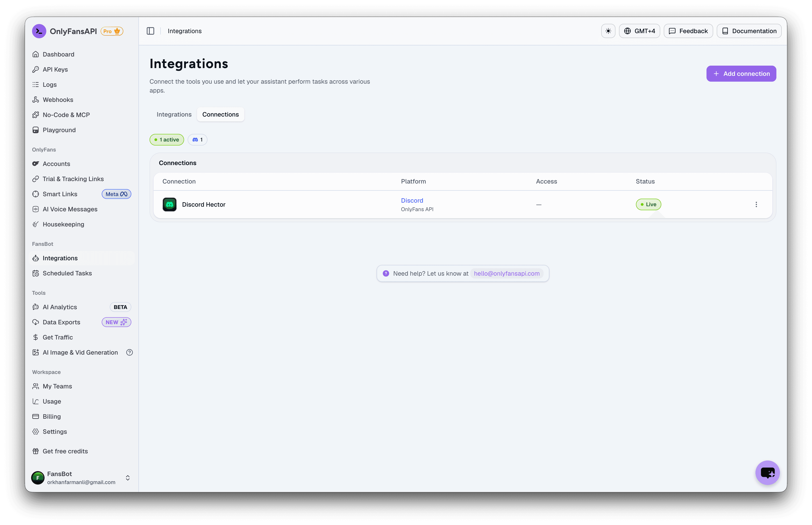Open Documentation

click(749, 31)
